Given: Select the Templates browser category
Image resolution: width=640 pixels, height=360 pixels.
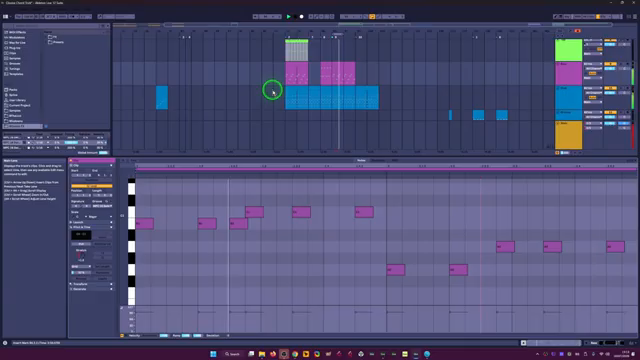Looking at the screenshot, I should 16,74.
